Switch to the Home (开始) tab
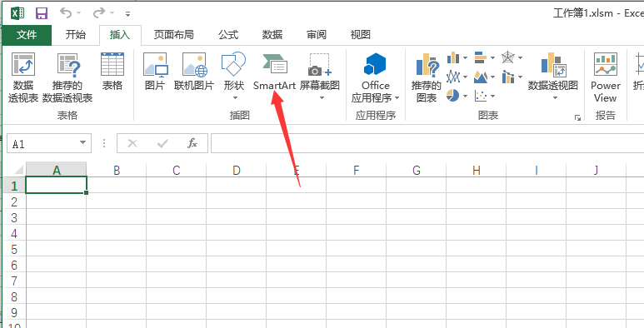 pyautogui.click(x=76, y=35)
